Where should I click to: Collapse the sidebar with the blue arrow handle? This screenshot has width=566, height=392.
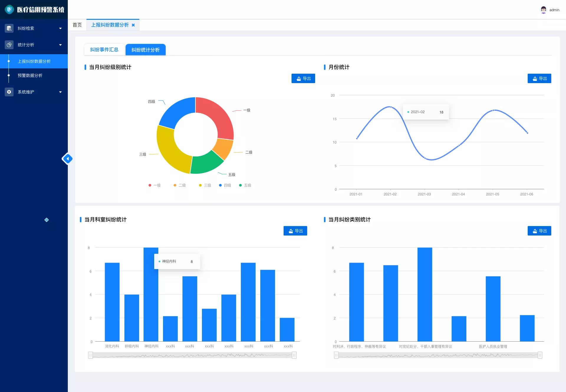point(68,159)
